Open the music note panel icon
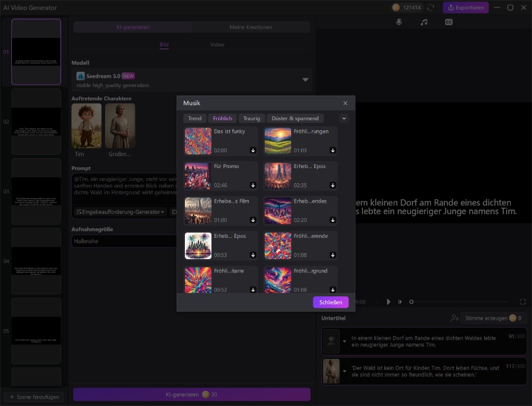 [424, 22]
